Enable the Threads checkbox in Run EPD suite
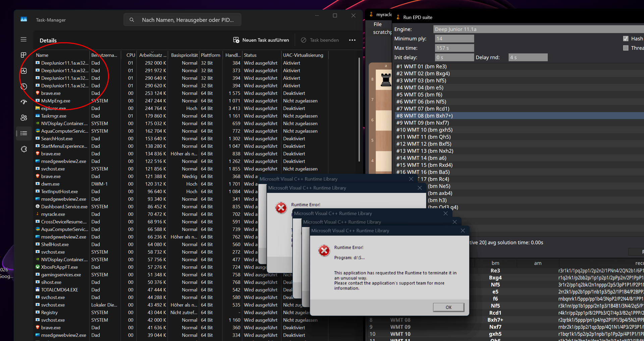The image size is (644, 341). [626, 48]
